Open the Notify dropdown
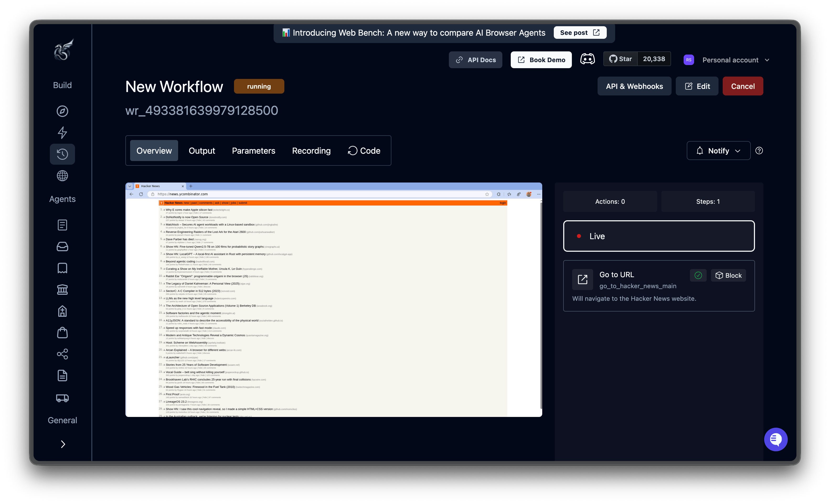This screenshot has height=504, width=830. click(719, 151)
